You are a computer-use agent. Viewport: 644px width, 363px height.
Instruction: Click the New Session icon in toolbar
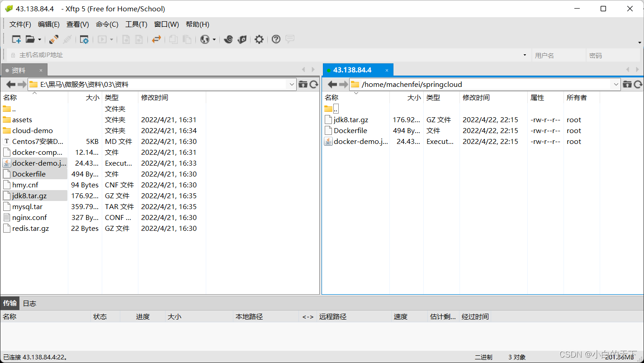(x=16, y=39)
